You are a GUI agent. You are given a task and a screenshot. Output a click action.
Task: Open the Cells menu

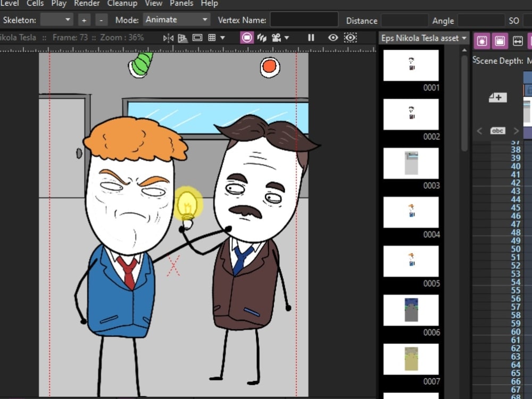[35, 3]
